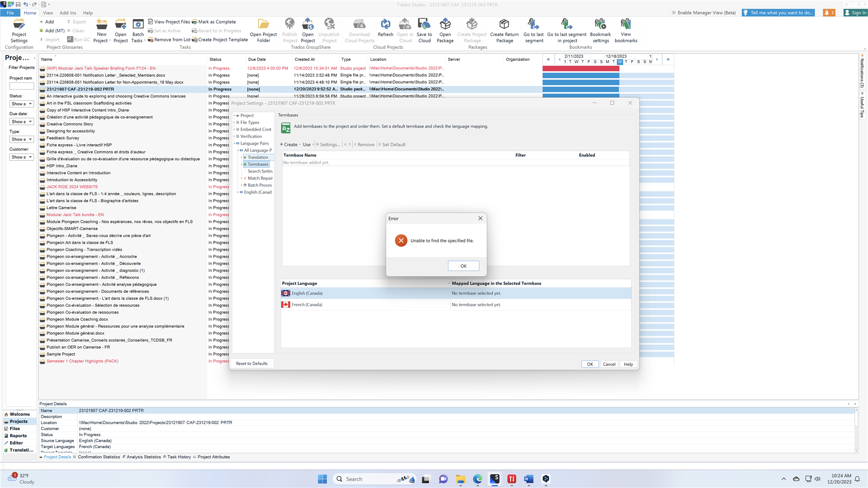
Task: Expand File Types in settings tree
Action: click(234, 122)
